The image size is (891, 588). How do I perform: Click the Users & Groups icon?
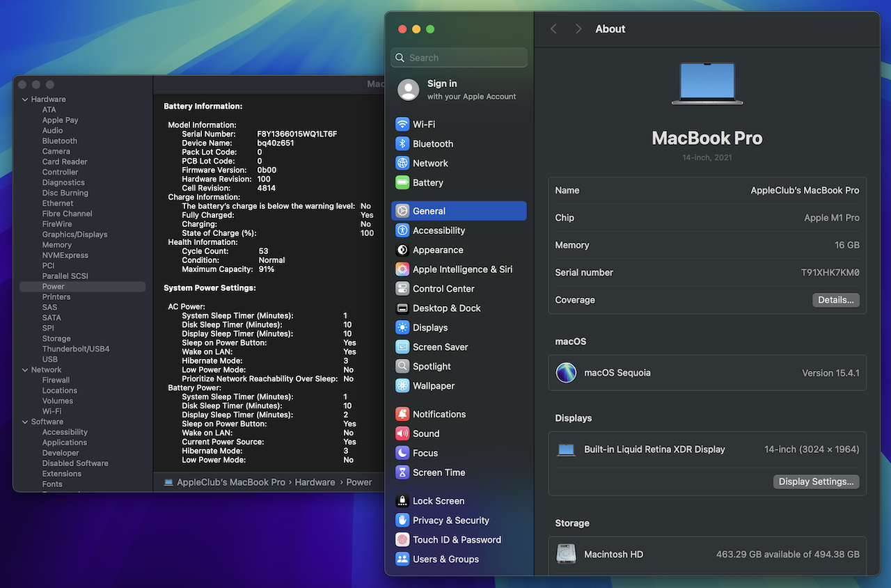pyautogui.click(x=402, y=559)
